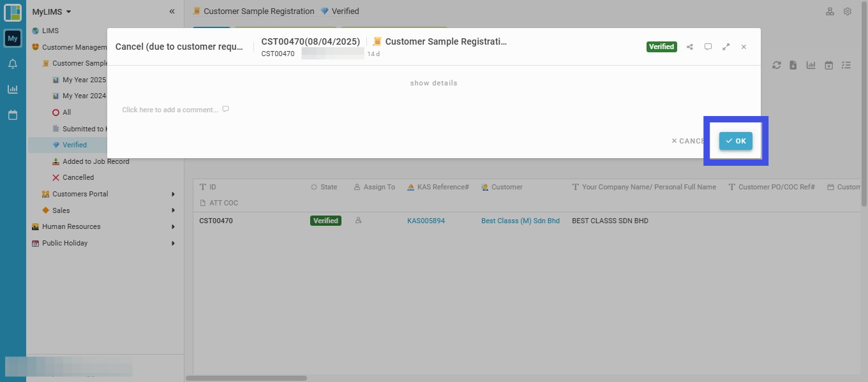The width and height of the screenshot is (868, 382).
Task: Click 'show details' in the dialog
Action: [x=434, y=83]
